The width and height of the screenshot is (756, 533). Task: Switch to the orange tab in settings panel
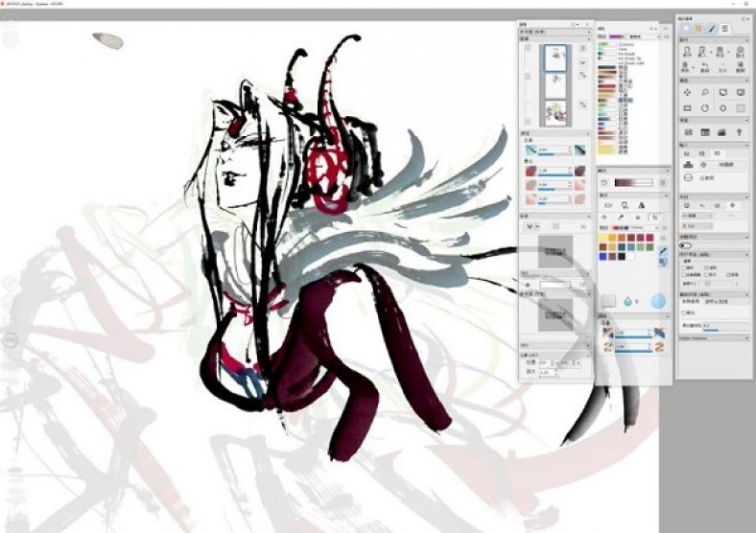pyautogui.click(x=698, y=29)
